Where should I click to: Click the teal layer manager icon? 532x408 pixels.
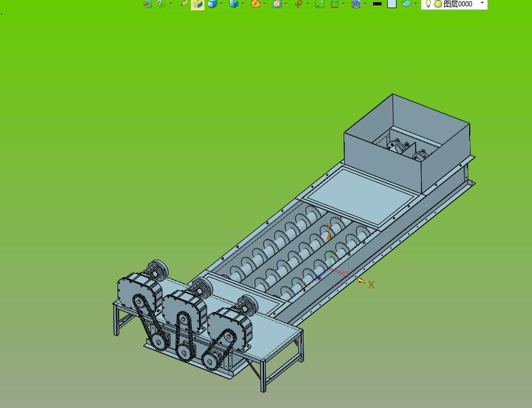coord(406,3)
